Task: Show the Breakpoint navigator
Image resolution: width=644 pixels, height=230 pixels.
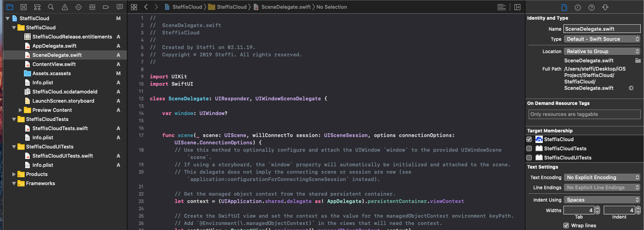Action: pyautogui.click(x=106, y=7)
